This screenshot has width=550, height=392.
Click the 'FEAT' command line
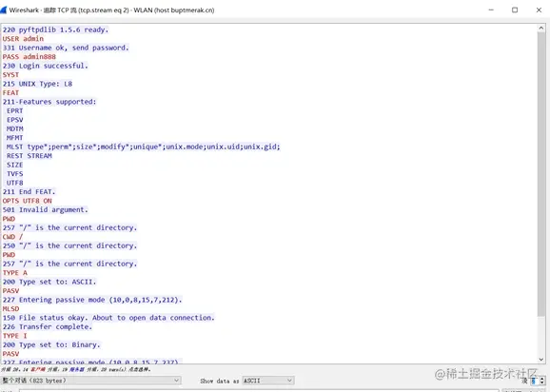10,93
